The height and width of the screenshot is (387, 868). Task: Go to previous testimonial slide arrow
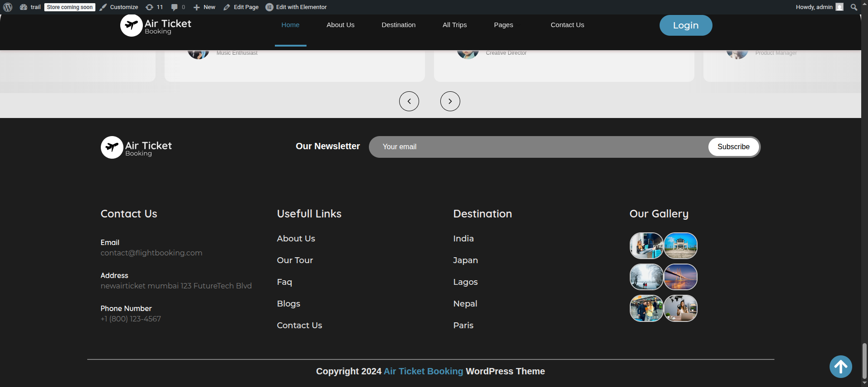tap(409, 101)
